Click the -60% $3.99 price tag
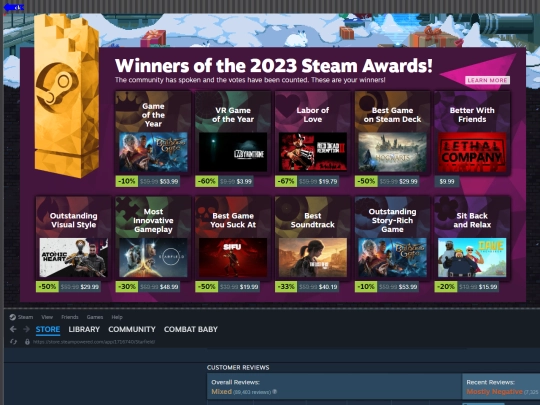The height and width of the screenshot is (405, 540). click(x=225, y=181)
